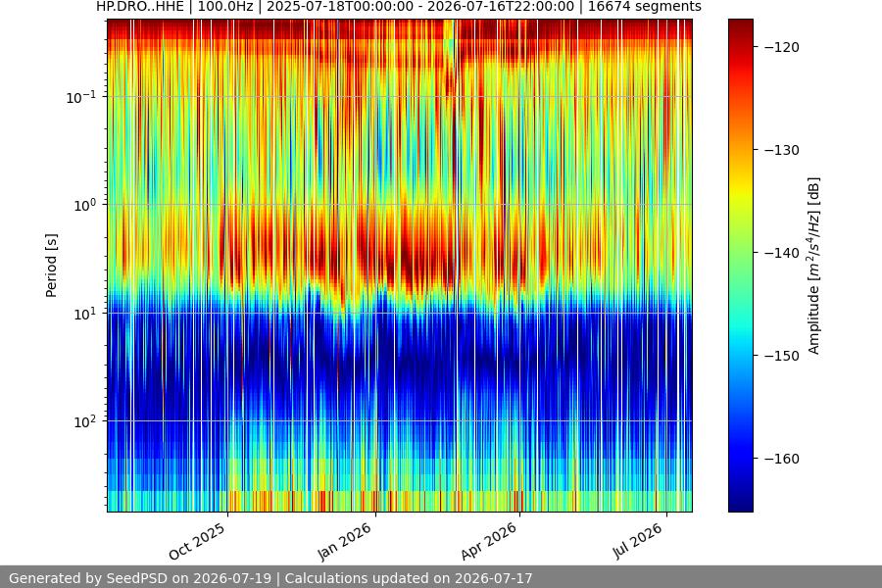Click the 'Jan 2026' x-axis label

pos(344,541)
